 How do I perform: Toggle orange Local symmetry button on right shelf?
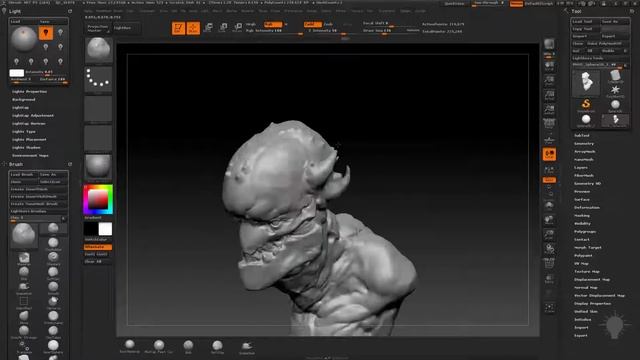coord(549,154)
